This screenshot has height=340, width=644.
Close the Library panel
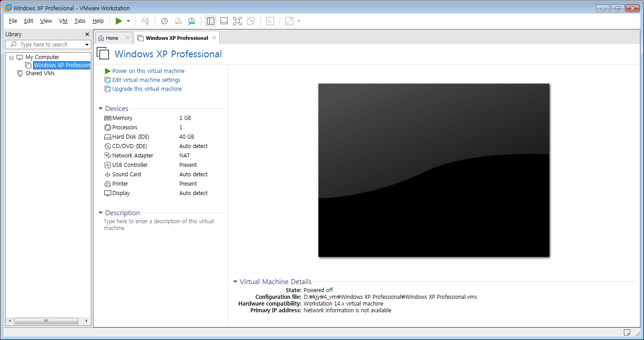click(x=87, y=34)
